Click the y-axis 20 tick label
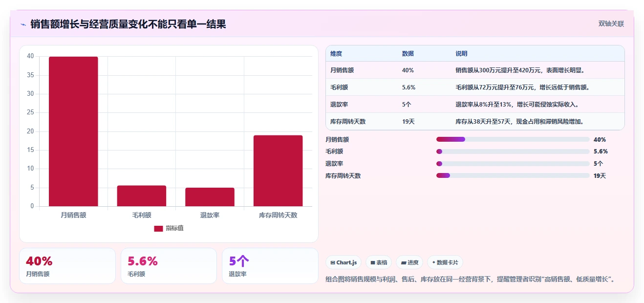The image size is (644, 303). (x=30, y=131)
